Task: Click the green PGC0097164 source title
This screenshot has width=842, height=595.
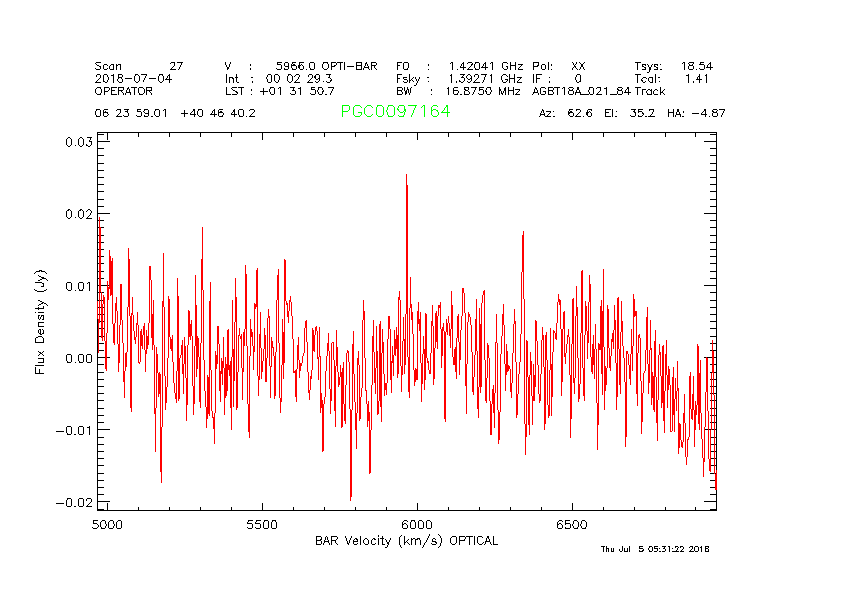Action: pyautogui.click(x=395, y=112)
